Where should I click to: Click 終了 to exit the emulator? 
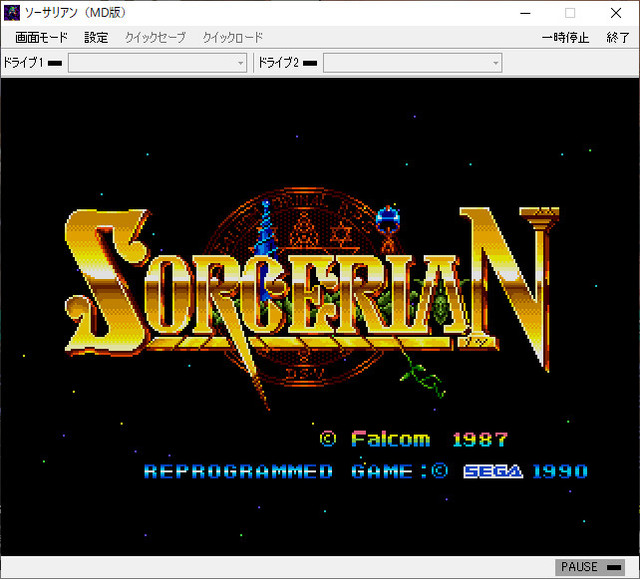[x=618, y=38]
